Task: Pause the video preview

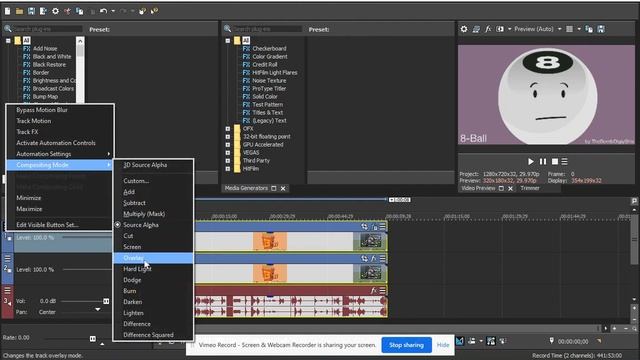Action: coord(543,162)
